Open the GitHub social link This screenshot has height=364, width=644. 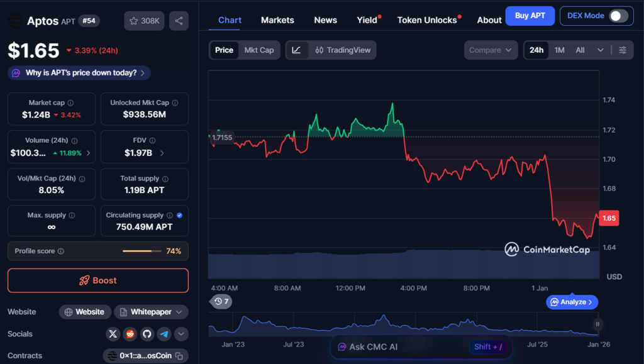(x=147, y=334)
